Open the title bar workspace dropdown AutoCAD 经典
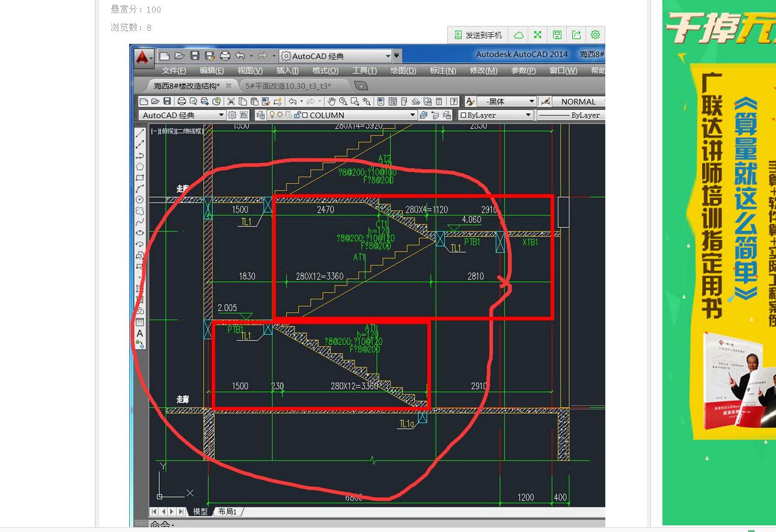Image resolution: width=776 pixels, height=532 pixels. (x=336, y=56)
